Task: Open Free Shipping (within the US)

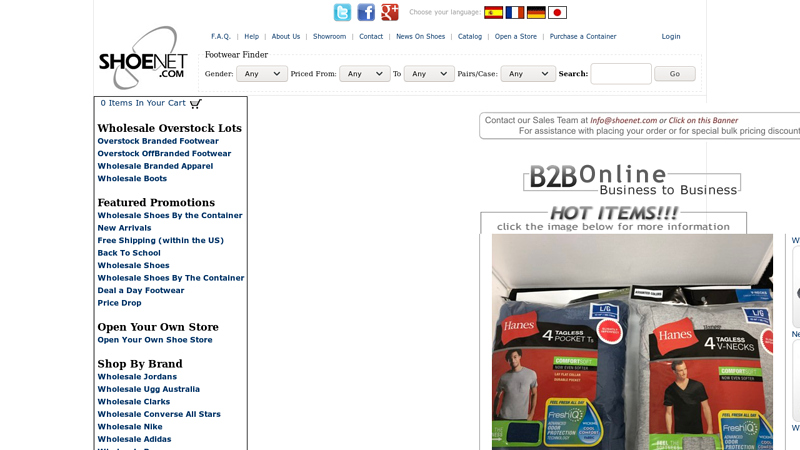Action: pyautogui.click(x=161, y=240)
